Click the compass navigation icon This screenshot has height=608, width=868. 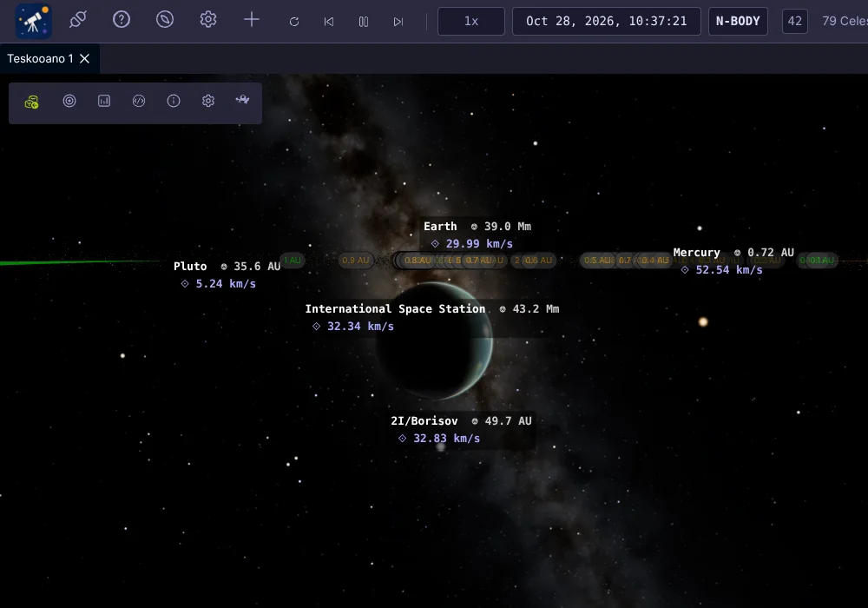pos(164,20)
